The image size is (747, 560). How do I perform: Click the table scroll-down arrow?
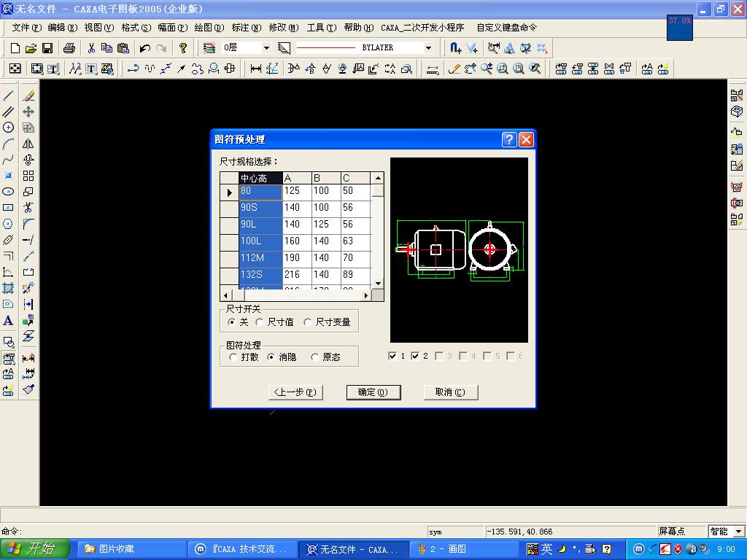378,284
